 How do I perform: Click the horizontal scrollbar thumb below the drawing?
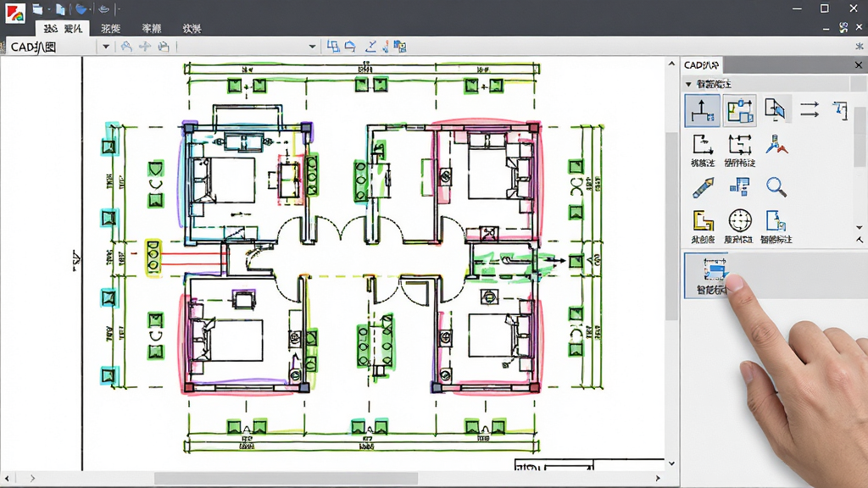(x=286, y=478)
